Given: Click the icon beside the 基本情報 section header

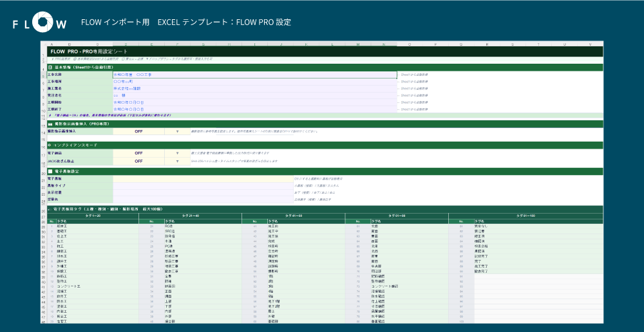Looking at the screenshot, I should [x=50, y=68].
